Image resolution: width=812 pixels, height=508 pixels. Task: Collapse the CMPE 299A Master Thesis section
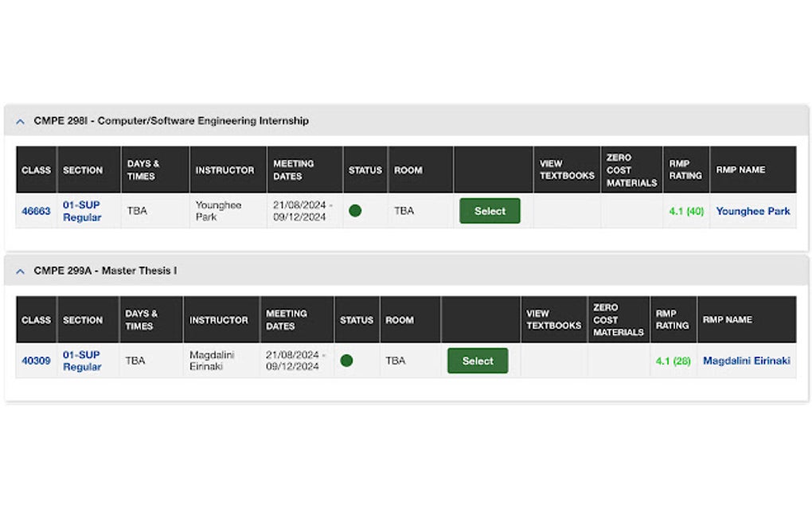(x=20, y=271)
